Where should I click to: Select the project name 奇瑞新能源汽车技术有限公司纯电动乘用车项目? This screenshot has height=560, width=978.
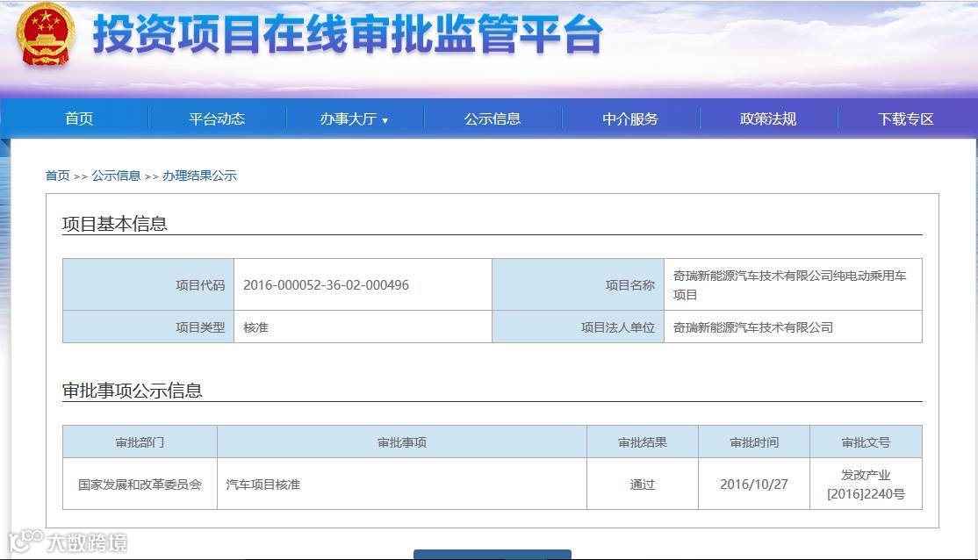coord(789,285)
